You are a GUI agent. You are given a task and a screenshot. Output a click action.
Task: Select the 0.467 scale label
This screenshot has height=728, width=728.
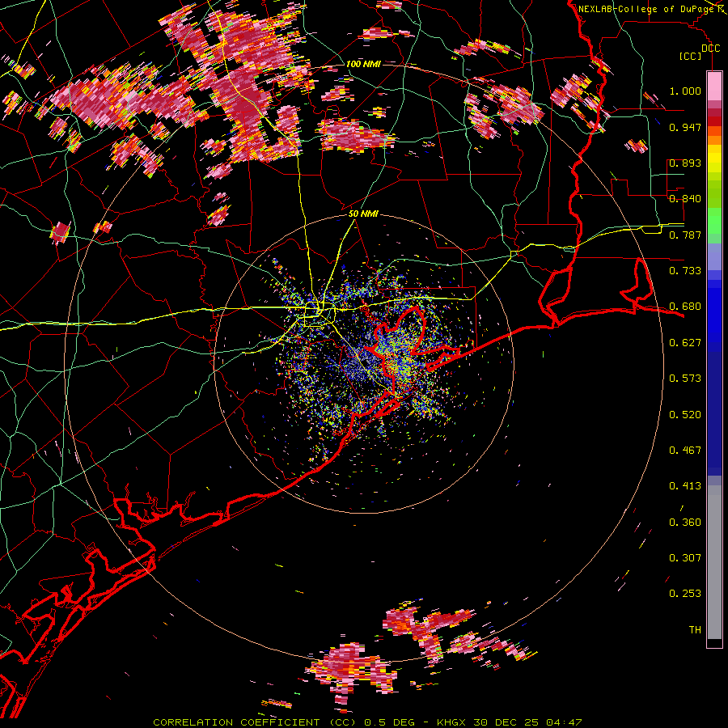coord(685,451)
